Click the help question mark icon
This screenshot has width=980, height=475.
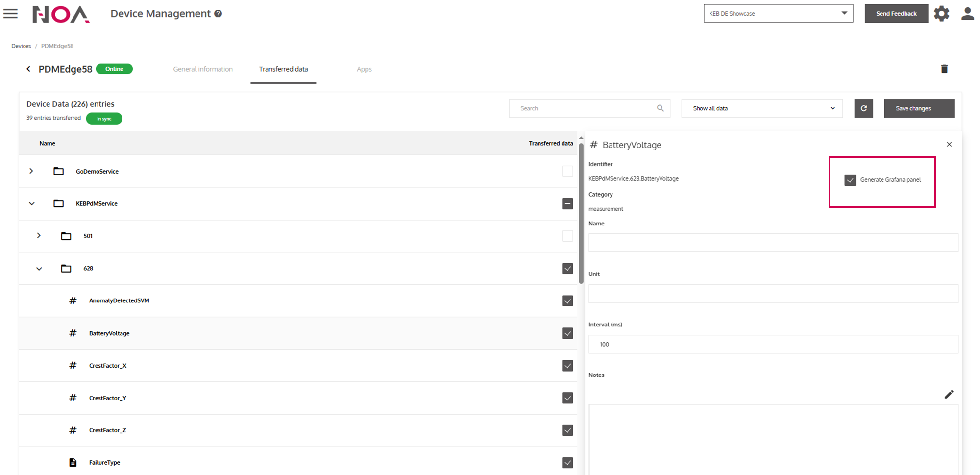point(218,14)
